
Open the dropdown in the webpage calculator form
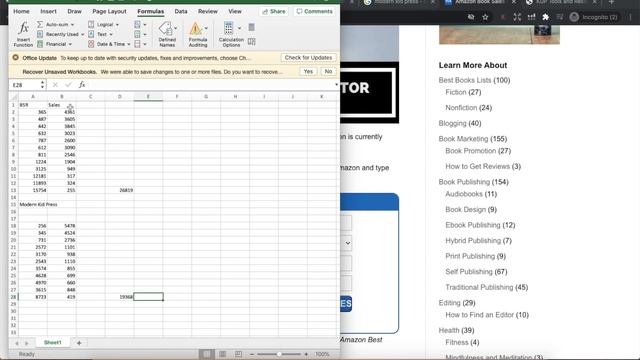click(x=347, y=243)
